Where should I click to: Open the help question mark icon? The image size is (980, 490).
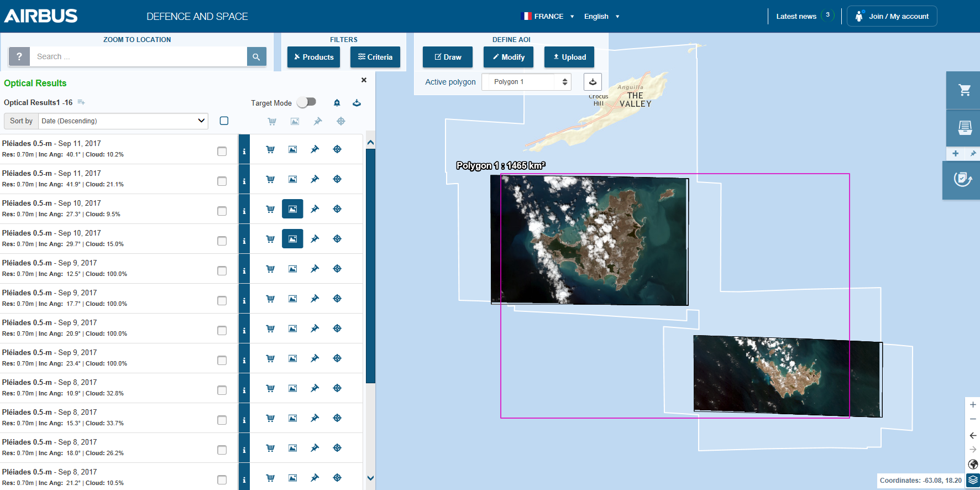(x=19, y=56)
